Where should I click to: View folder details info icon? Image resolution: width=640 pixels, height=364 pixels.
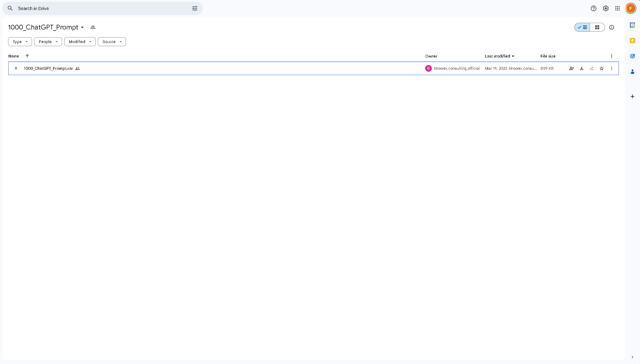612,27
